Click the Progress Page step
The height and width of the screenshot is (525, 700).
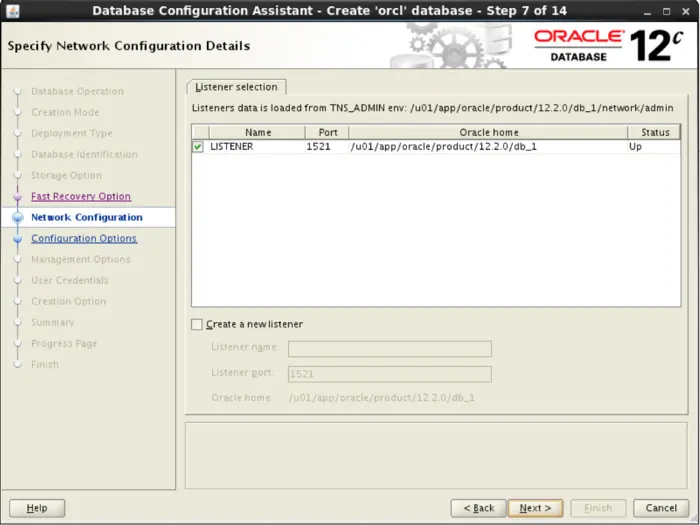coord(64,343)
